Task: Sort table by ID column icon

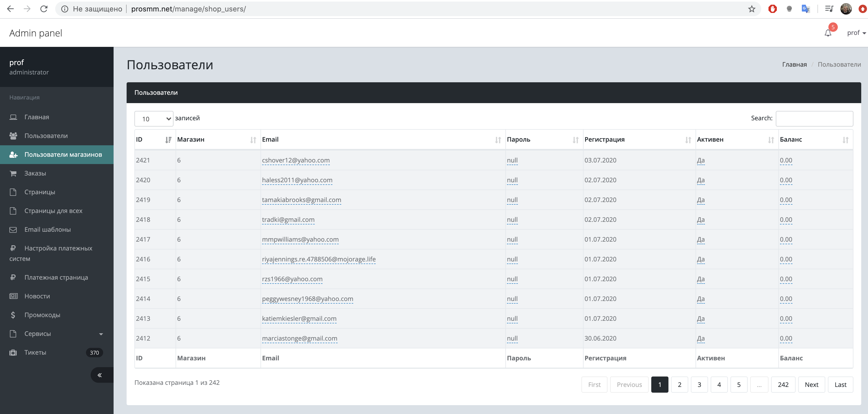Action: click(x=168, y=140)
